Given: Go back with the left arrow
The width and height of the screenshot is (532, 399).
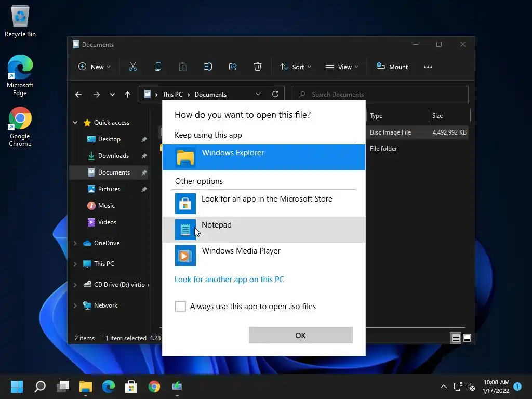Looking at the screenshot, I should tap(78, 95).
